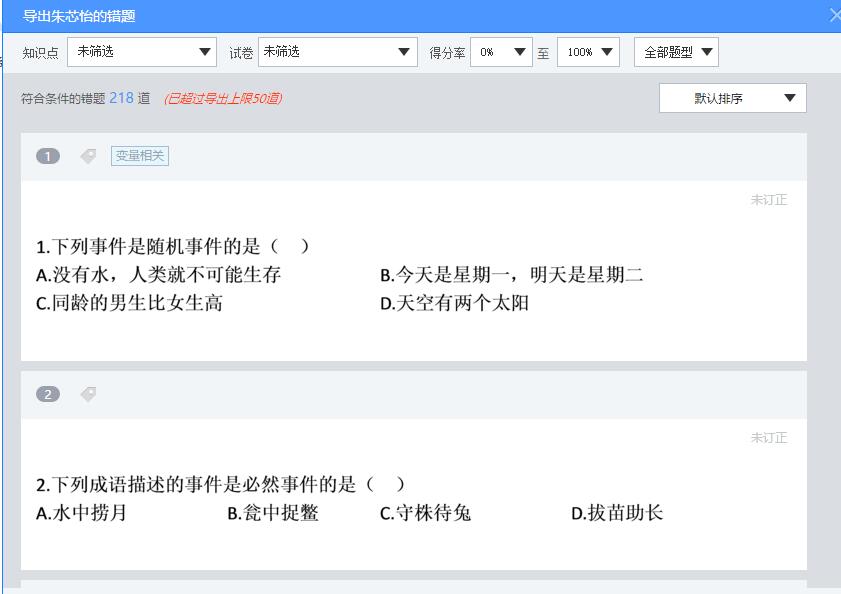Click question stem 下列事件是随机事件的是
Viewport: 841px width, 594px height.
pos(173,246)
